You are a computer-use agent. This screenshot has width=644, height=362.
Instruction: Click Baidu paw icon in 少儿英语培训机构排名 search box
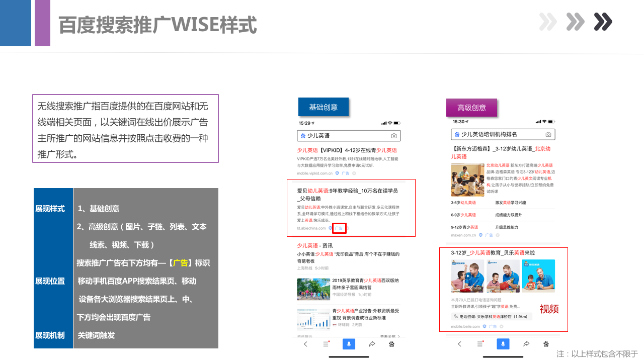[457, 134]
